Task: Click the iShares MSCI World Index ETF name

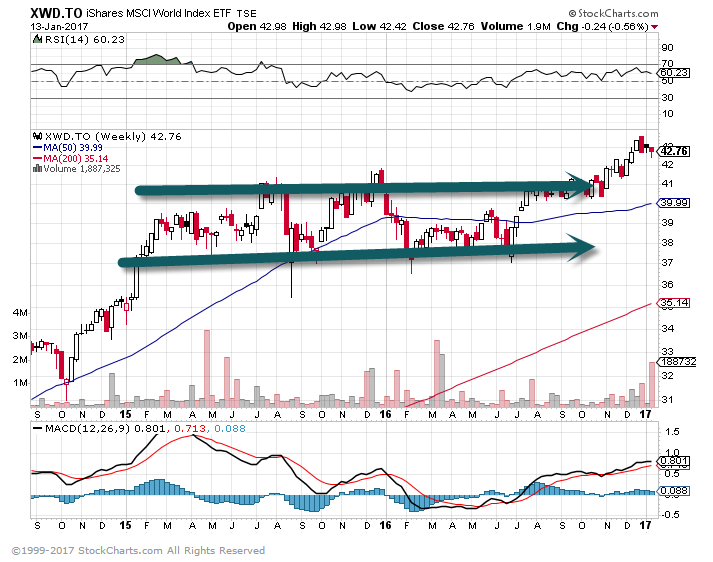Action: (159, 13)
